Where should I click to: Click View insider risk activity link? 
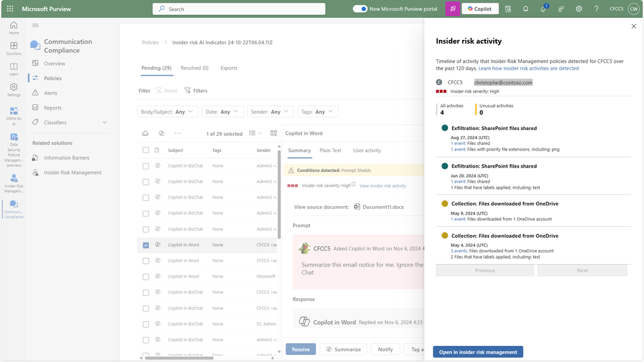point(382,186)
